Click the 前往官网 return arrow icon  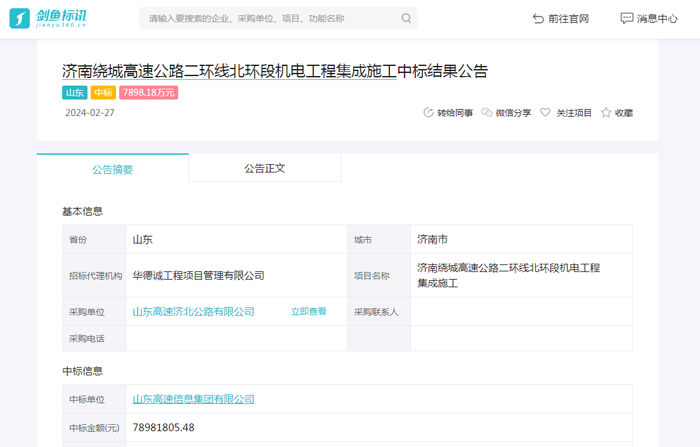(538, 19)
